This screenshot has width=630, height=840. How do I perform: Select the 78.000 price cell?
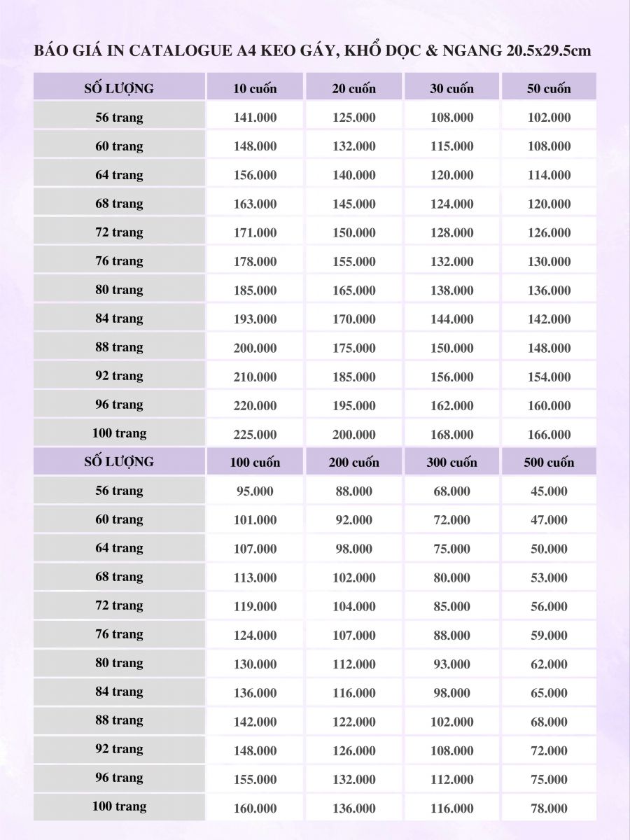549,808
